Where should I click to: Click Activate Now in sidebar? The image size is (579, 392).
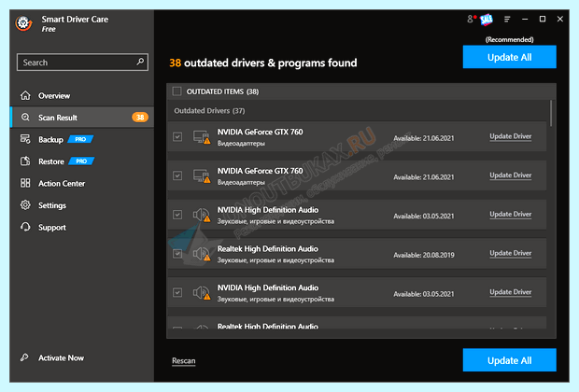(61, 357)
